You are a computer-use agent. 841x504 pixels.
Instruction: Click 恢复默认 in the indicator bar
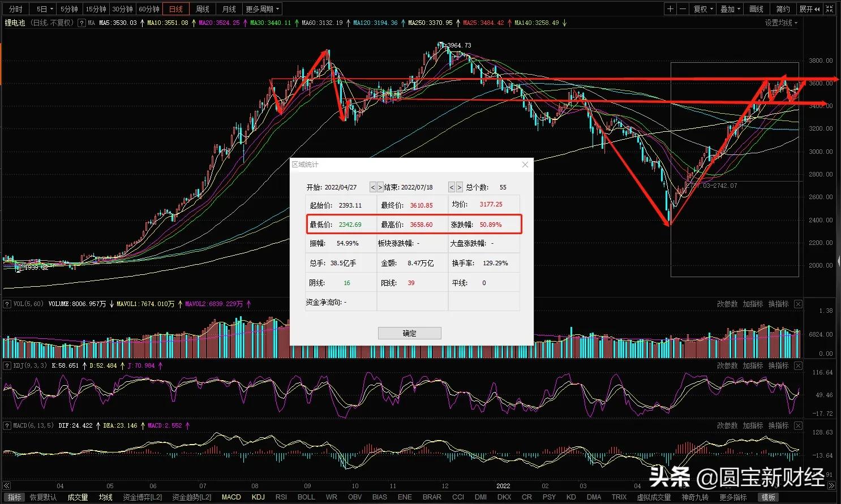(43, 497)
